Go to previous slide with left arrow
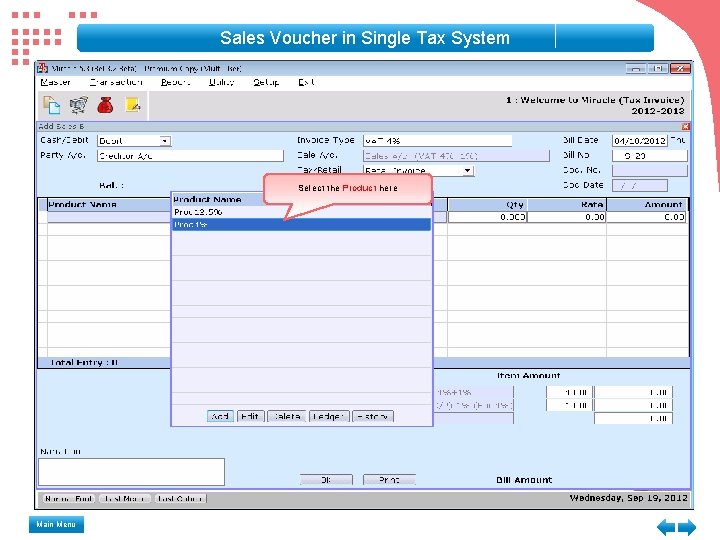 tap(666, 527)
